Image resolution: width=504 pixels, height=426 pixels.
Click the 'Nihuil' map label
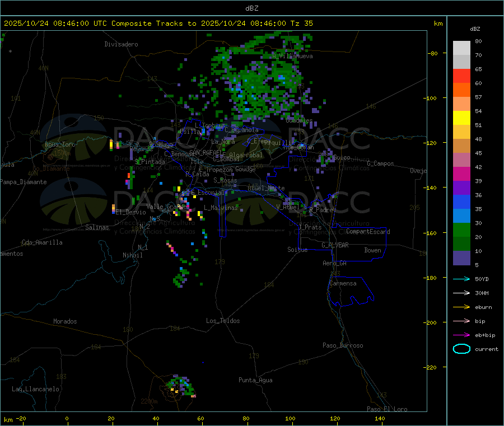[x=133, y=255]
